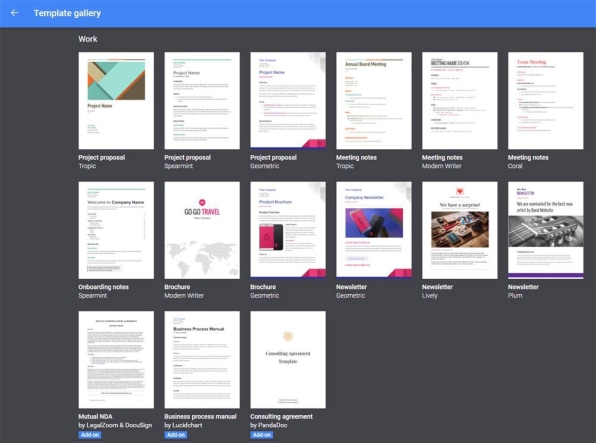Click the 'Mutual NDA' title text

(95, 417)
